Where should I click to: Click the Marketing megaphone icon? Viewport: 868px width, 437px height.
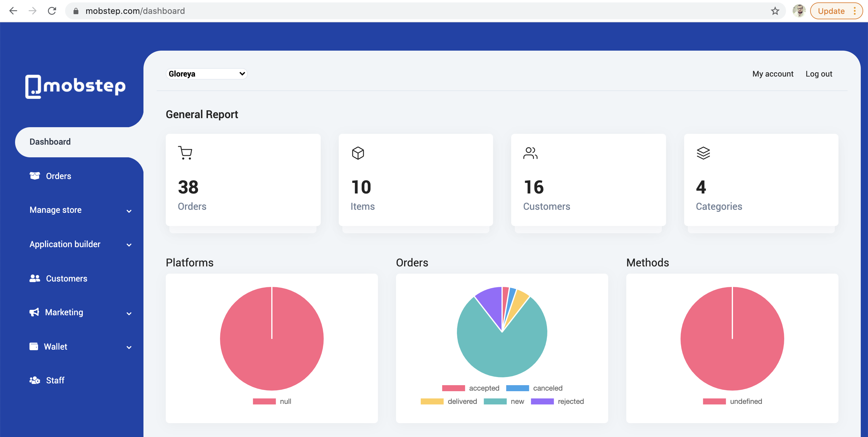coord(34,312)
